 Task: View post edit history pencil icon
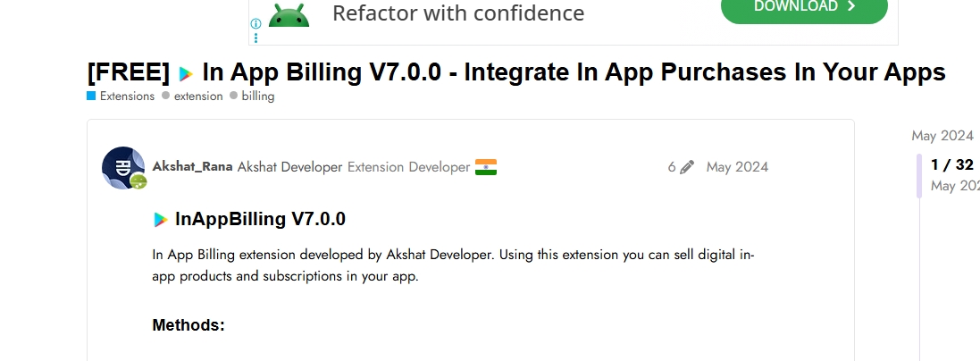(x=686, y=167)
